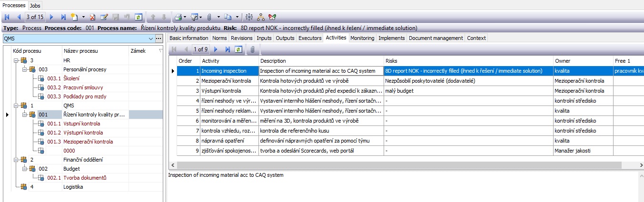644x202 pixels.
Task: Open the Norms tab
Action: point(219,38)
